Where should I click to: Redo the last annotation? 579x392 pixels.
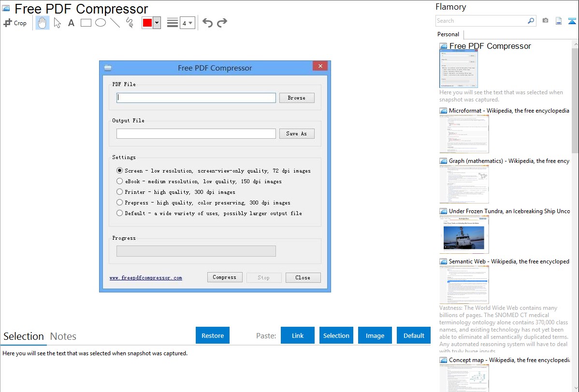pos(222,23)
